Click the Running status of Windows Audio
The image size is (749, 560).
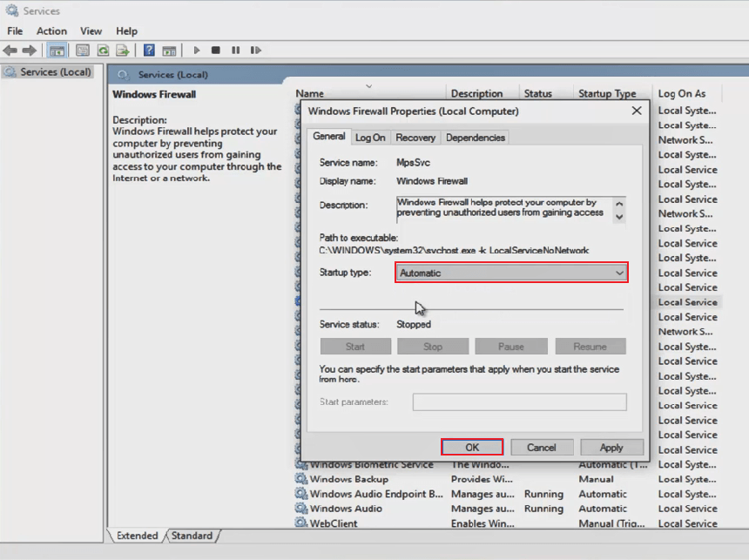click(543, 509)
